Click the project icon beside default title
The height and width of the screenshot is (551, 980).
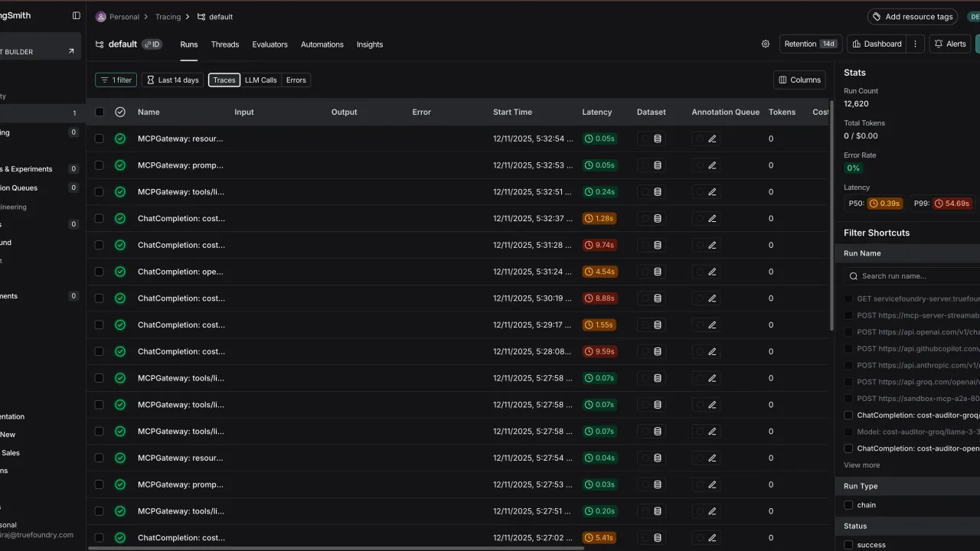[100, 44]
